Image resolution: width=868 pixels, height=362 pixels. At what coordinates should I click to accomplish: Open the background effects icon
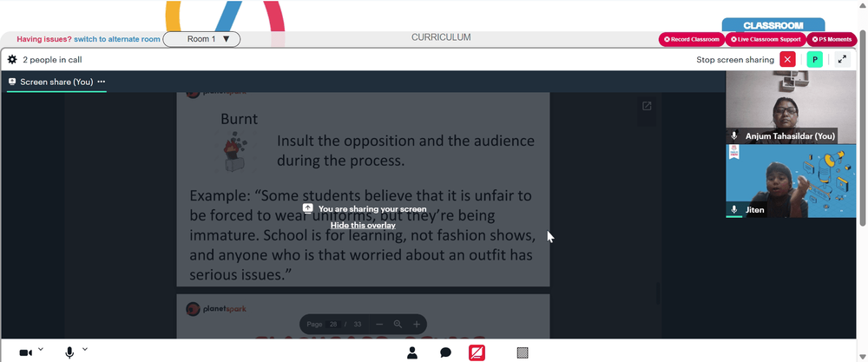coord(522,352)
